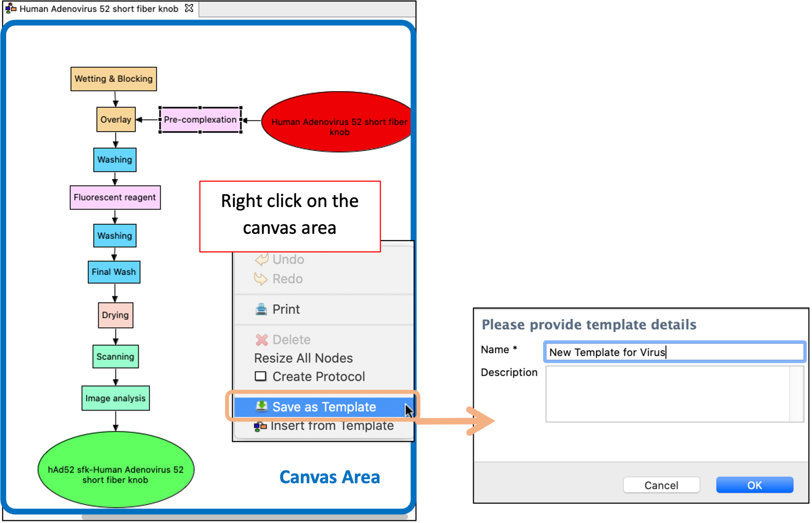Choose Save as Template
812x523 pixels.
click(324, 407)
